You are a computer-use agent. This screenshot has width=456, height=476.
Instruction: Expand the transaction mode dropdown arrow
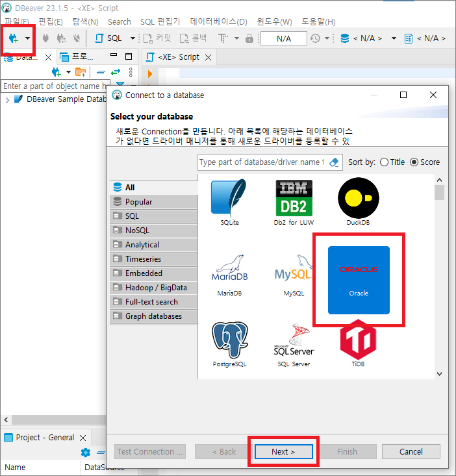coord(237,38)
